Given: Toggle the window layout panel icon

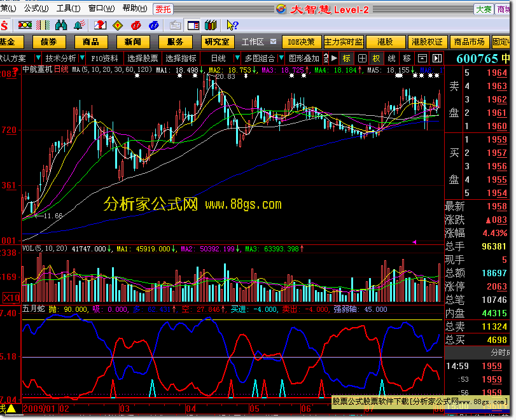Looking at the screenshot, I should (x=193, y=25).
